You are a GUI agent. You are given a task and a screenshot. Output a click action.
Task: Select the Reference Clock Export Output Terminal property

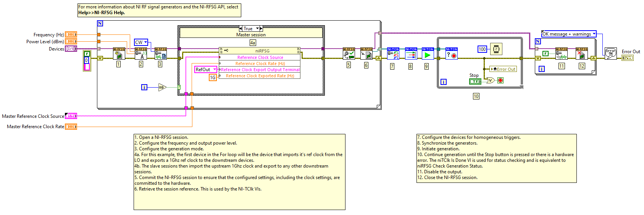pos(260,70)
